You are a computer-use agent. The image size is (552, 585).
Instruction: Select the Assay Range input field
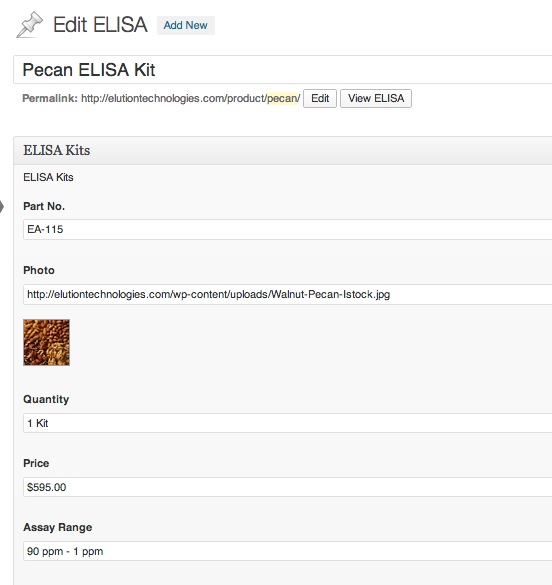pyautogui.click(x=288, y=551)
